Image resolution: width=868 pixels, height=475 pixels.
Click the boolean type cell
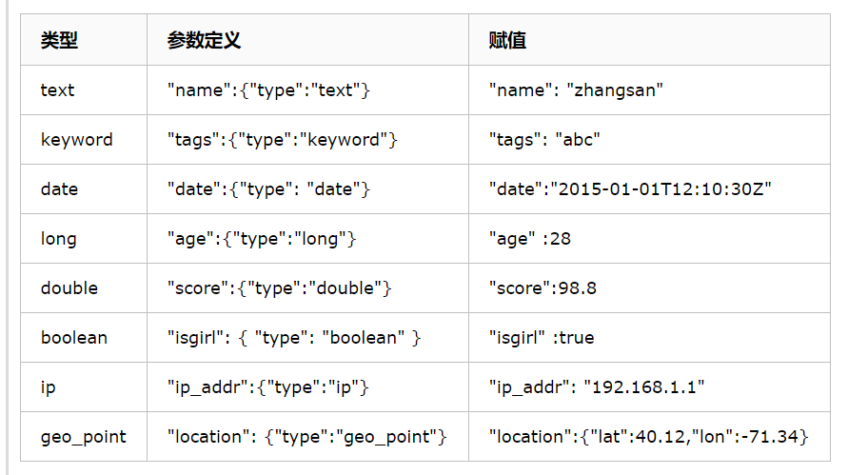pyautogui.click(x=84, y=338)
